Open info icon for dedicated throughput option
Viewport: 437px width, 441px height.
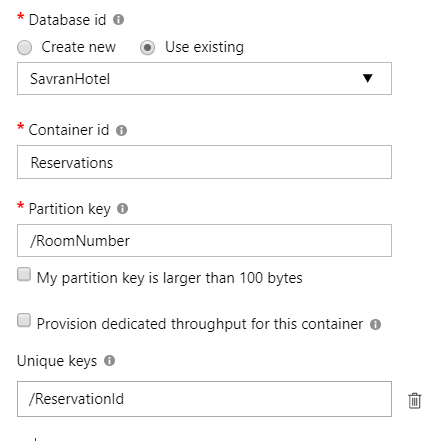point(375,324)
